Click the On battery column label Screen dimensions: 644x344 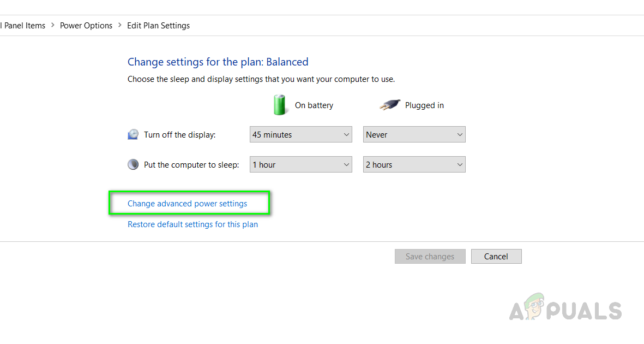[314, 105]
